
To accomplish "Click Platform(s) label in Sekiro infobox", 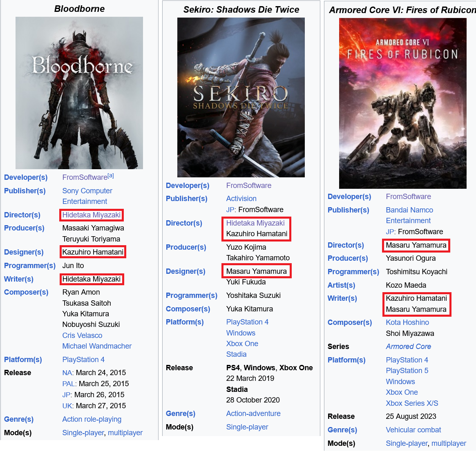I will pyautogui.click(x=185, y=322).
